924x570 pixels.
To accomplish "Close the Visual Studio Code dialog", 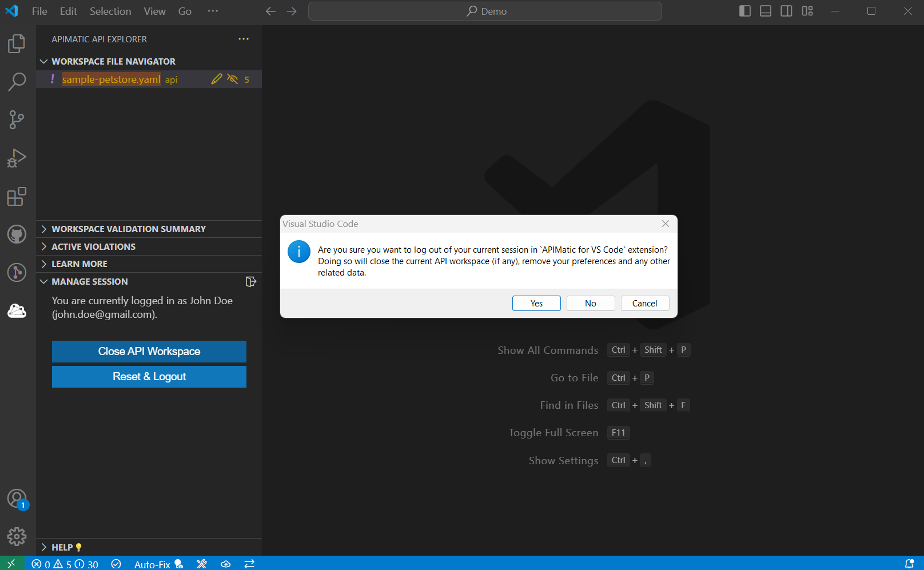I will pyautogui.click(x=666, y=224).
